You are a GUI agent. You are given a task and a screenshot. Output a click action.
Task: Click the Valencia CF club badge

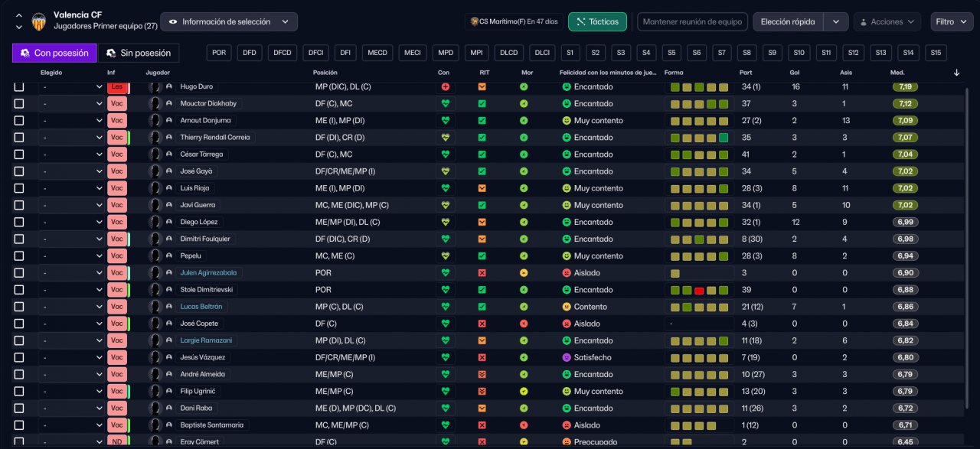38,21
